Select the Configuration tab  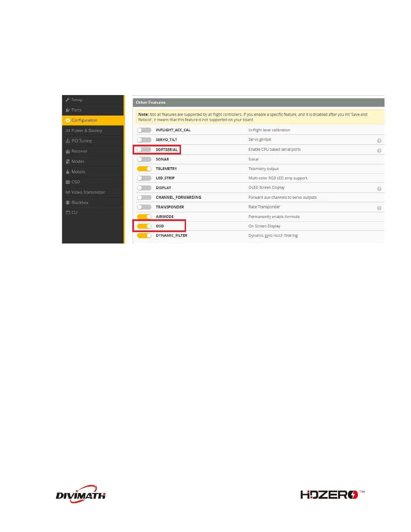click(93, 120)
